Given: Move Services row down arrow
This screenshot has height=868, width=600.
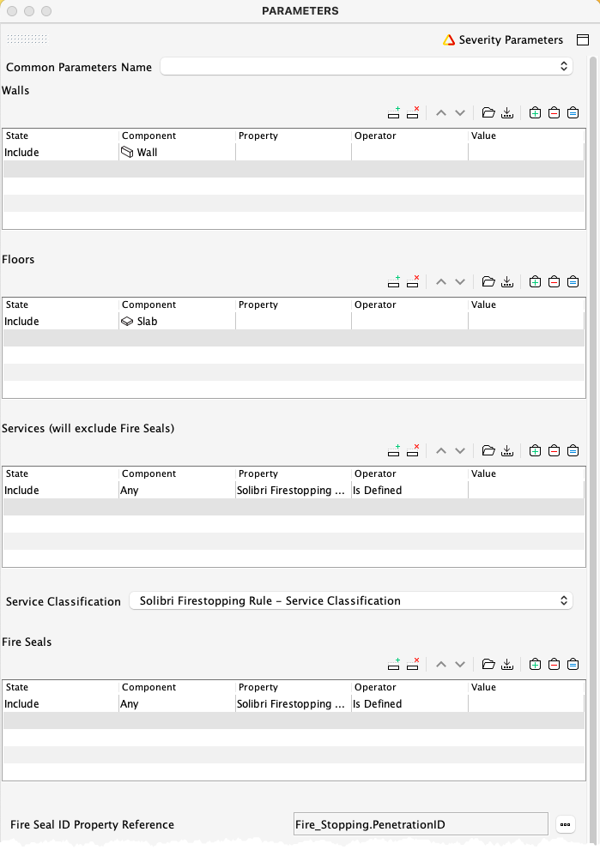Looking at the screenshot, I should (460, 450).
